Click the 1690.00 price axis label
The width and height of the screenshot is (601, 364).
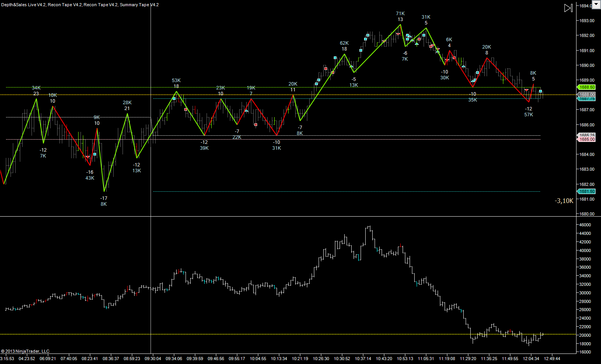(x=587, y=65)
